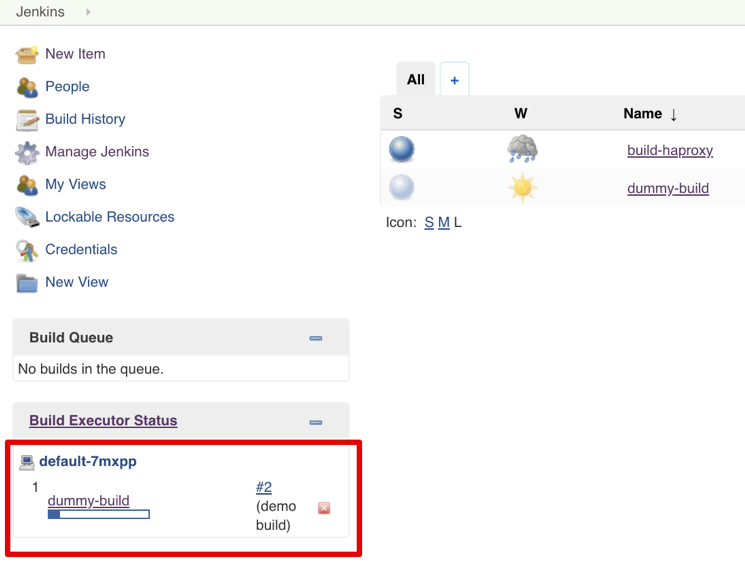Click the Build History notepad icon
This screenshot has height=581, width=745.
click(27, 120)
